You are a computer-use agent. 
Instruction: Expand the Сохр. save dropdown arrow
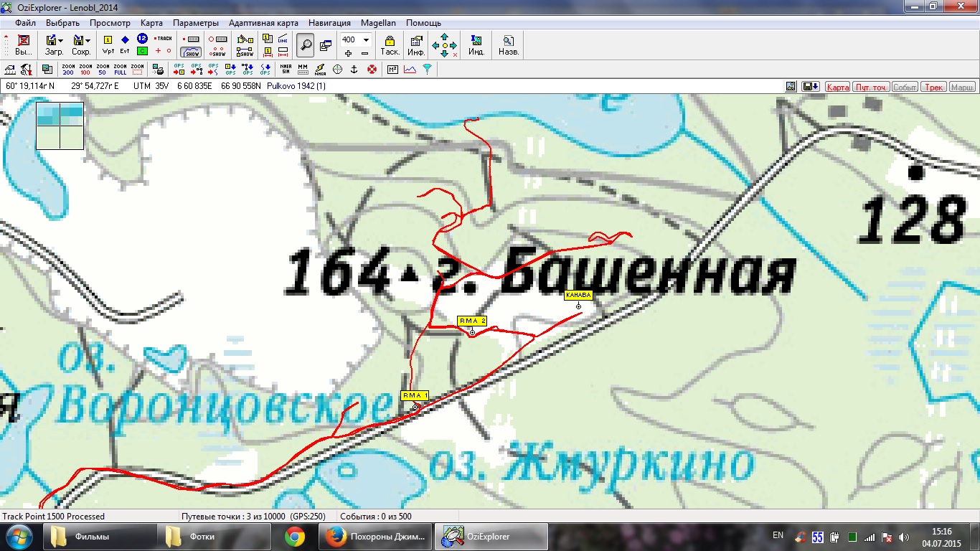[x=88, y=40]
